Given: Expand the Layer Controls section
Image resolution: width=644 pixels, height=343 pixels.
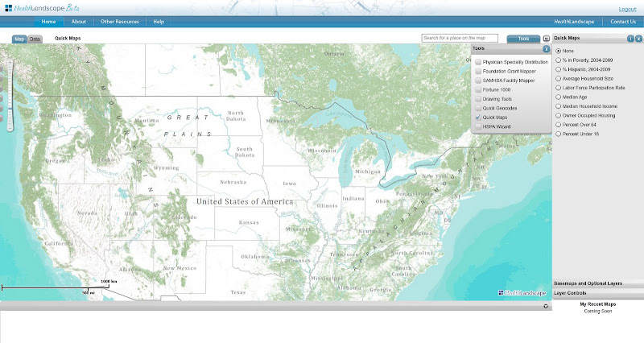Looking at the screenshot, I should coord(598,293).
